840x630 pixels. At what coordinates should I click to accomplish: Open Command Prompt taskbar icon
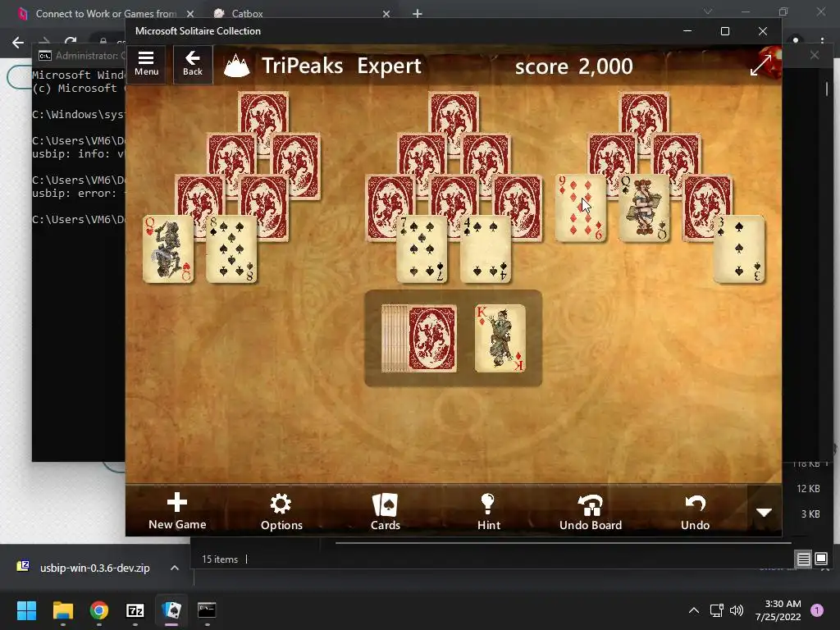pos(207,610)
